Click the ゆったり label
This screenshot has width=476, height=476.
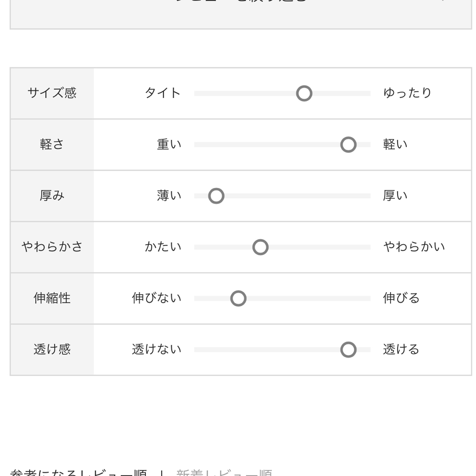coord(407,93)
